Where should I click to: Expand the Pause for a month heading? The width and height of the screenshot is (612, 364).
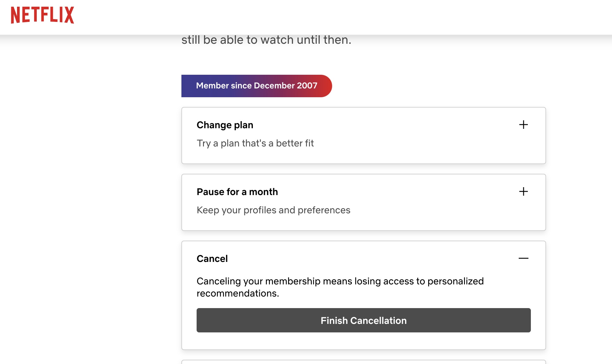point(237,192)
